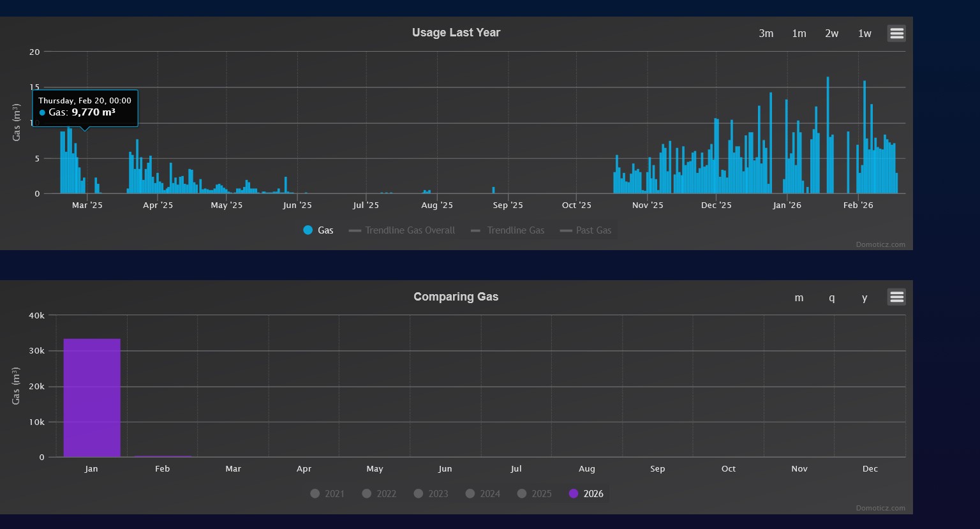Click the purple January bar

tap(92, 398)
